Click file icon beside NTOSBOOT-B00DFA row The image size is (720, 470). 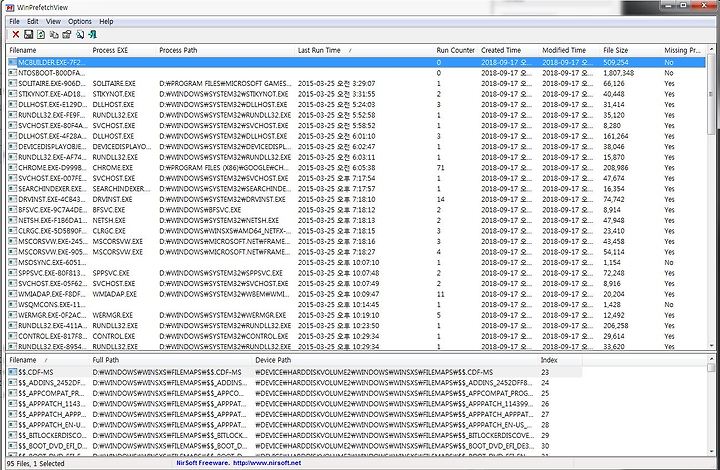13,73
